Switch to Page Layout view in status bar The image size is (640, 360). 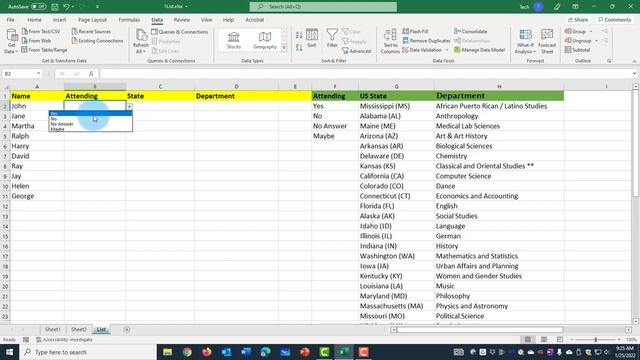coord(544,340)
